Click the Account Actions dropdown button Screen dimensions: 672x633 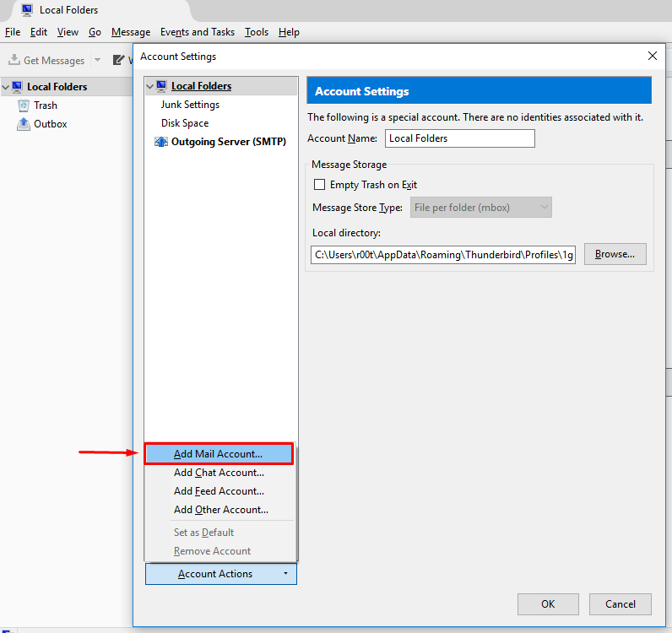coord(220,574)
